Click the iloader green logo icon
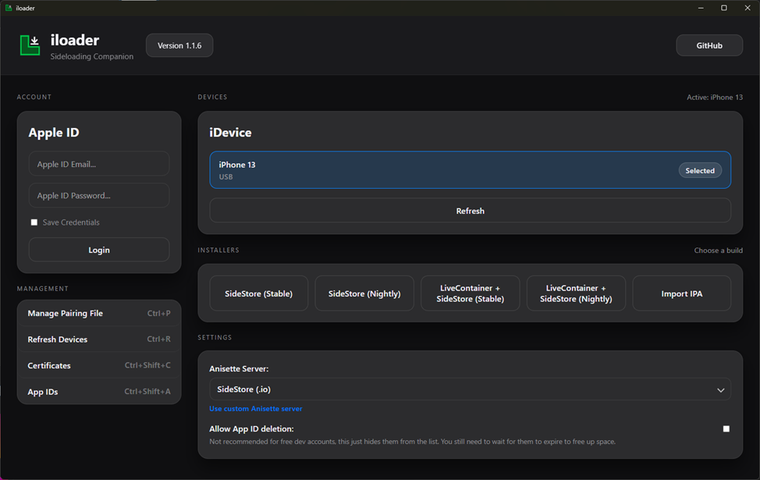 (x=30, y=45)
